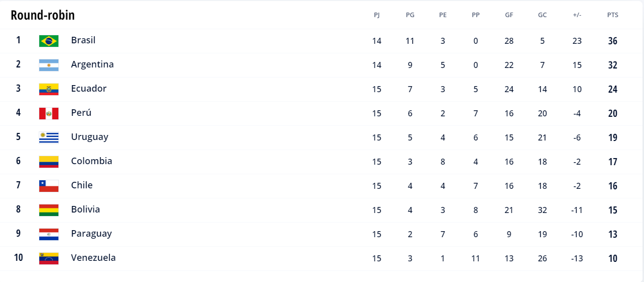644x282 pixels.
Task: Click the Uruguay flag icon
Action: point(49,137)
